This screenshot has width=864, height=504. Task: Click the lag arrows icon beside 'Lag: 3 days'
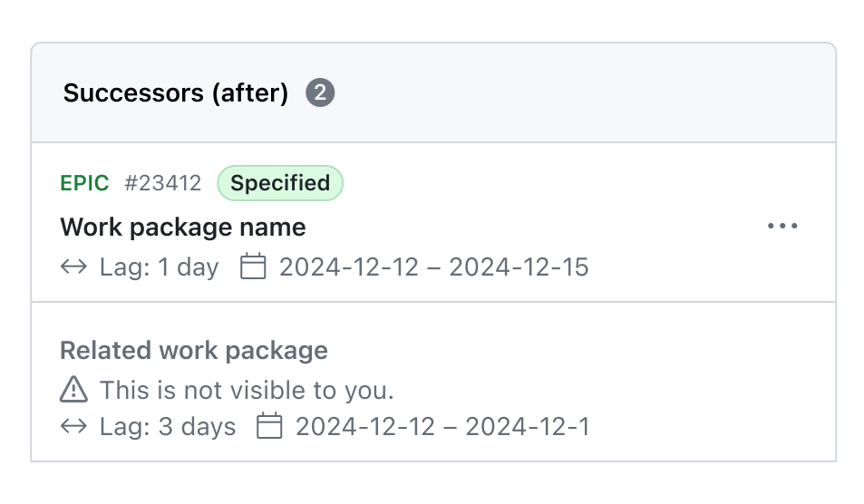[x=73, y=426]
